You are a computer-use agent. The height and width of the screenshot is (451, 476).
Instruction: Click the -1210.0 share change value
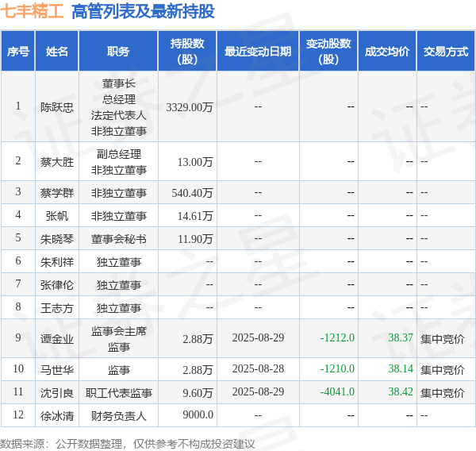coord(337,368)
